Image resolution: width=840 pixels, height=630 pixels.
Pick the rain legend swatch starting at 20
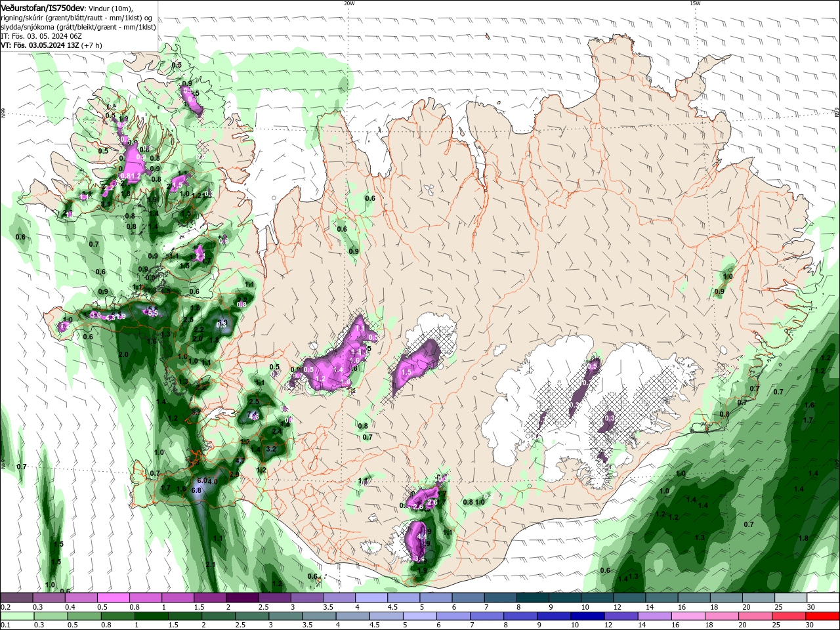(755, 616)
